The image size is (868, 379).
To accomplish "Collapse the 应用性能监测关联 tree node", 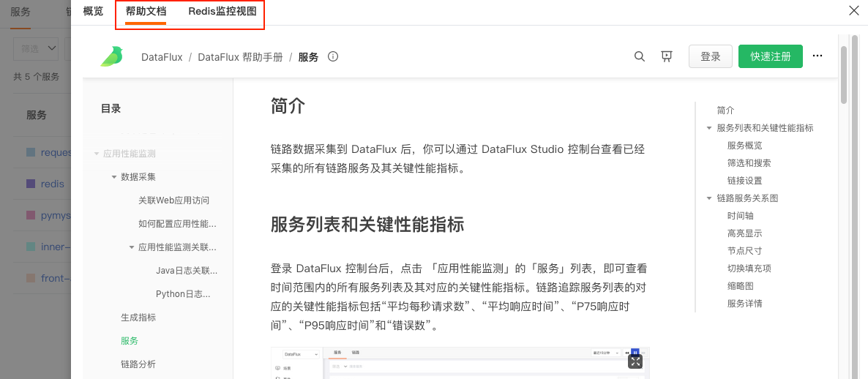I will click(x=132, y=247).
